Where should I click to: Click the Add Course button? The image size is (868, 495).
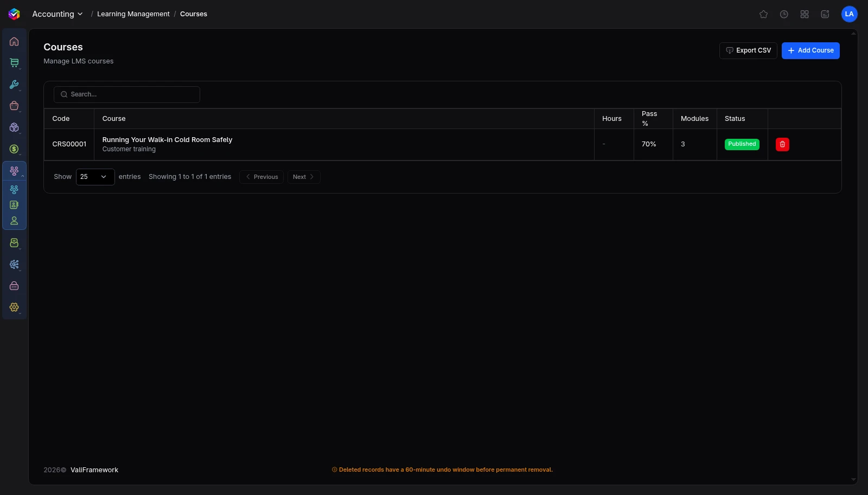point(810,50)
